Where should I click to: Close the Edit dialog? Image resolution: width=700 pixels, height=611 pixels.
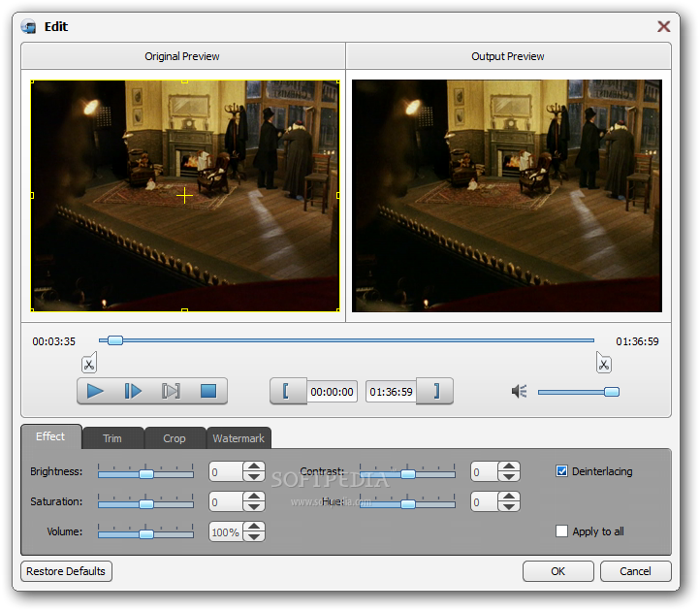(663, 27)
